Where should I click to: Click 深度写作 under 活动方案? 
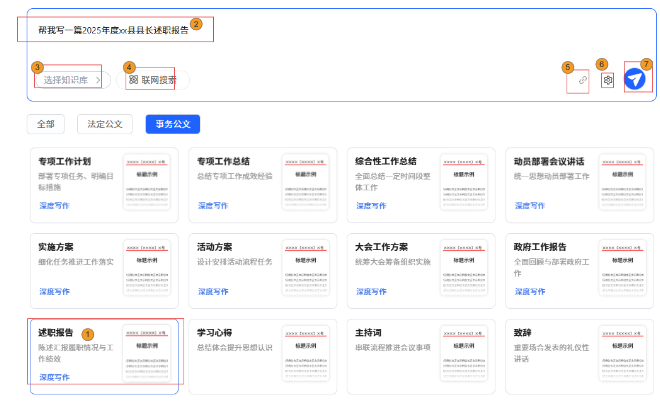(x=213, y=291)
